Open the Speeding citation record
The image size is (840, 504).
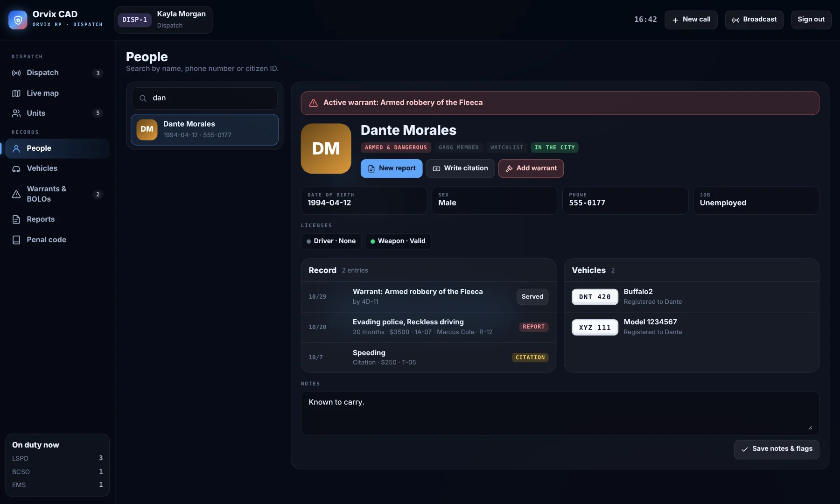click(x=428, y=357)
